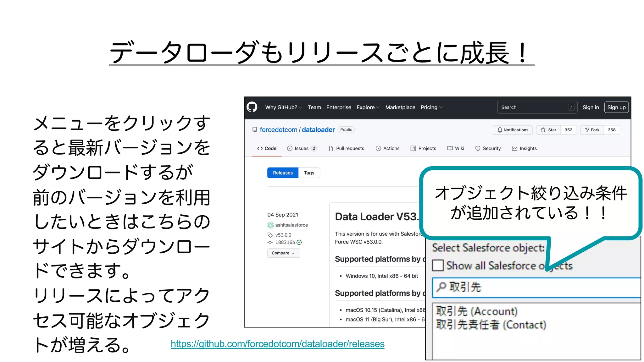Image resolution: width=644 pixels, height=362 pixels.
Task: Click the ashitsalesforce avatar icon
Action: (x=270, y=225)
